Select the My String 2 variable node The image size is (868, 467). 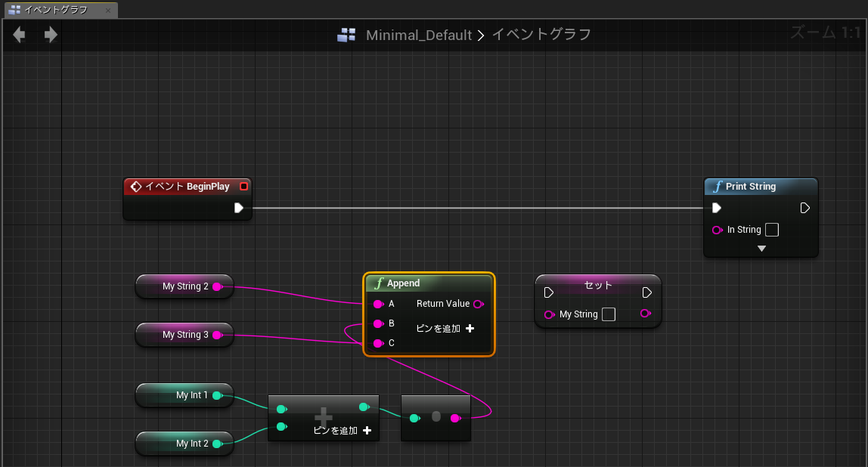[x=184, y=286]
